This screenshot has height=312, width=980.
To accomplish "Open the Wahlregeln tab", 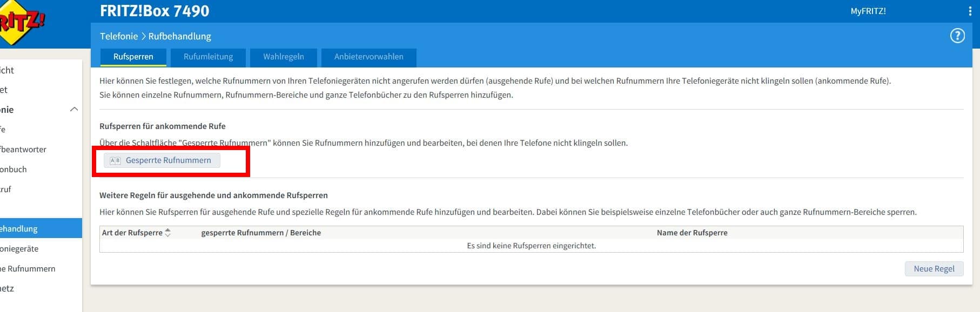I will pyautogui.click(x=283, y=57).
